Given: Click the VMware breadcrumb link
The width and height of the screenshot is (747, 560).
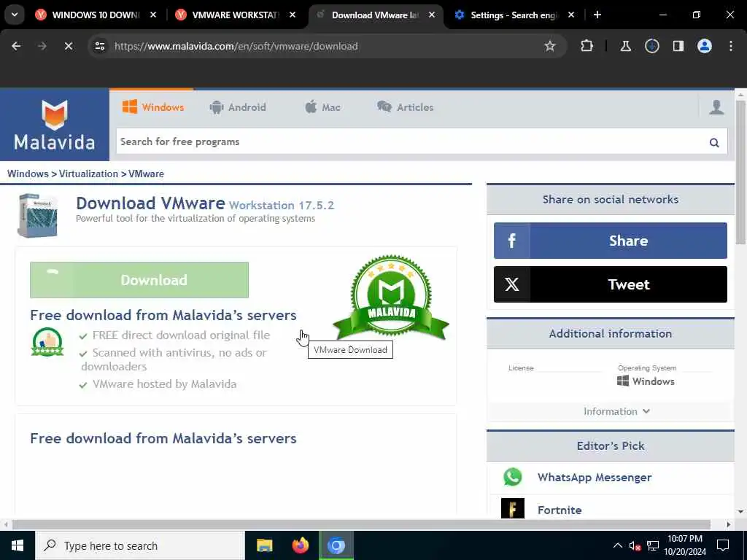Looking at the screenshot, I should (146, 174).
